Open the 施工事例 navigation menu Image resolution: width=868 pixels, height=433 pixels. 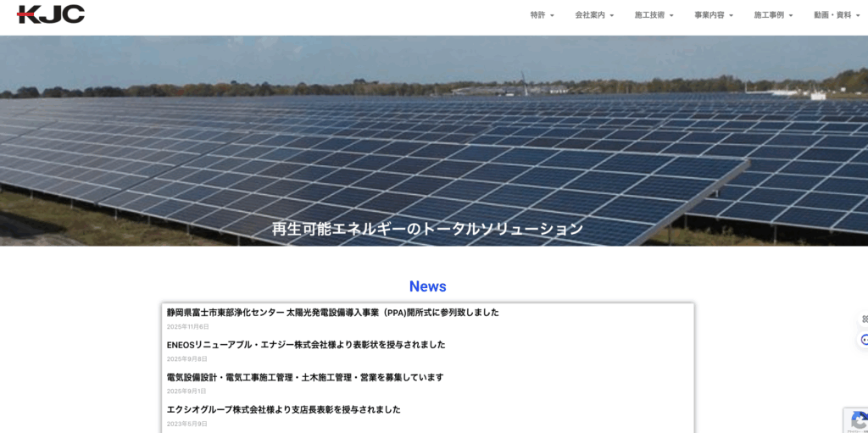coord(773,15)
